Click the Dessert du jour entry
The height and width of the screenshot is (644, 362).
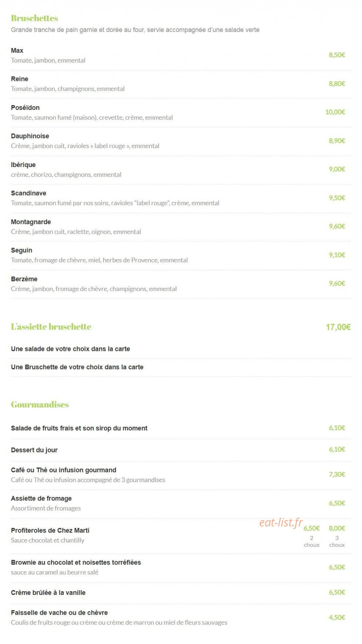pyautogui.click(x=34, y=450)
